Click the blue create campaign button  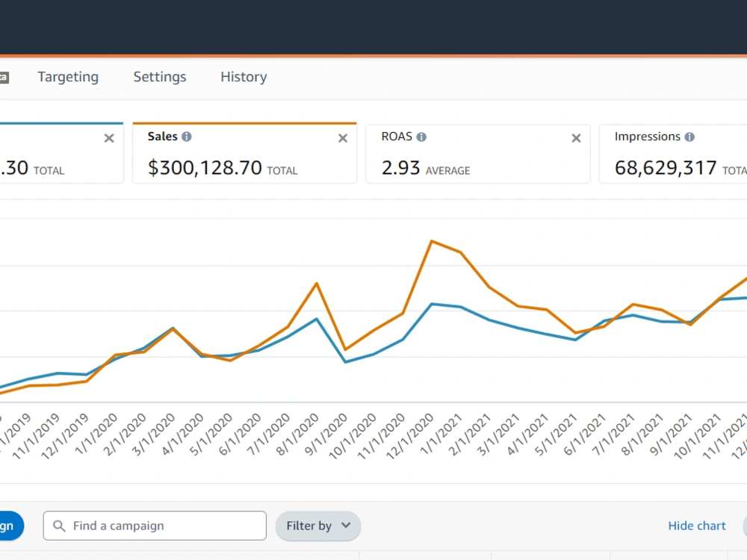tap(11, 526)
